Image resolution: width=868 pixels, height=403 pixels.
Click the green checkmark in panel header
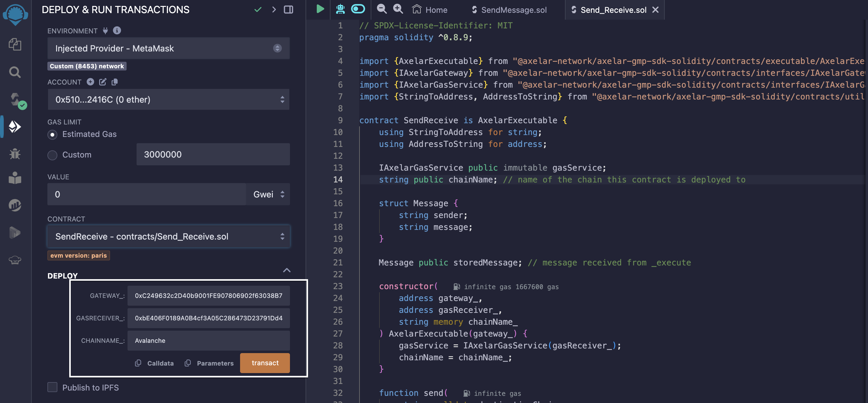tap(258, 10)
